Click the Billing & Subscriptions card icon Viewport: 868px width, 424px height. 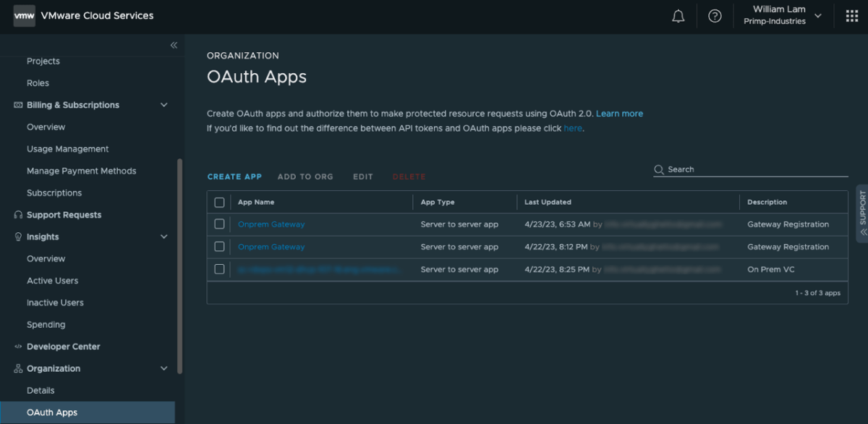pyautogui.click(x=19, y=105)
